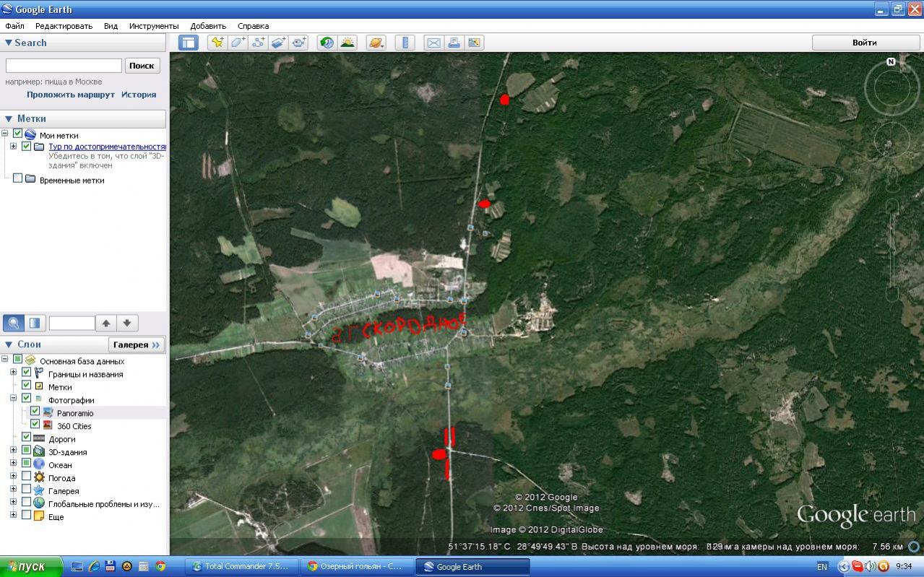The width and height of the screenshot is (924, 577).
Task: Disable the Дороги layer checkbox
Action: [26, 438]
